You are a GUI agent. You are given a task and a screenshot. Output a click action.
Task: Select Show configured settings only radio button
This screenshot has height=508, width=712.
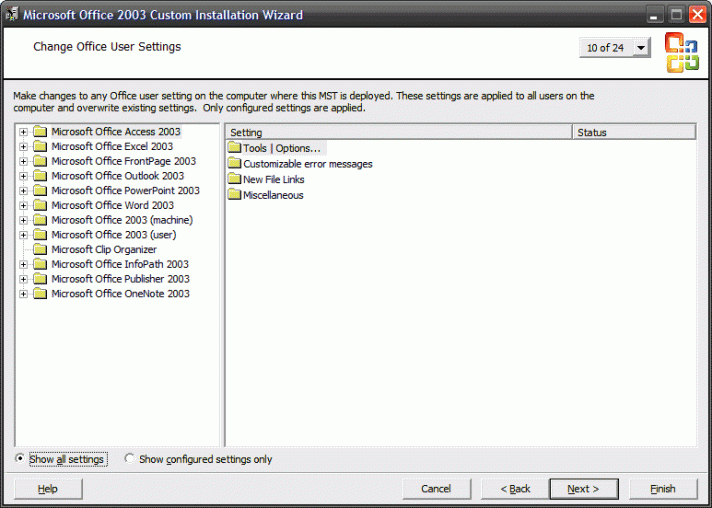pos(129,459)
